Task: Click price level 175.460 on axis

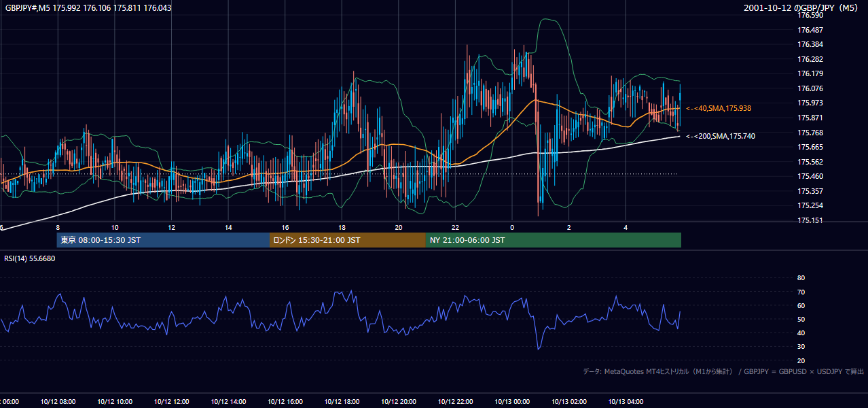Action: coord(810,176)
